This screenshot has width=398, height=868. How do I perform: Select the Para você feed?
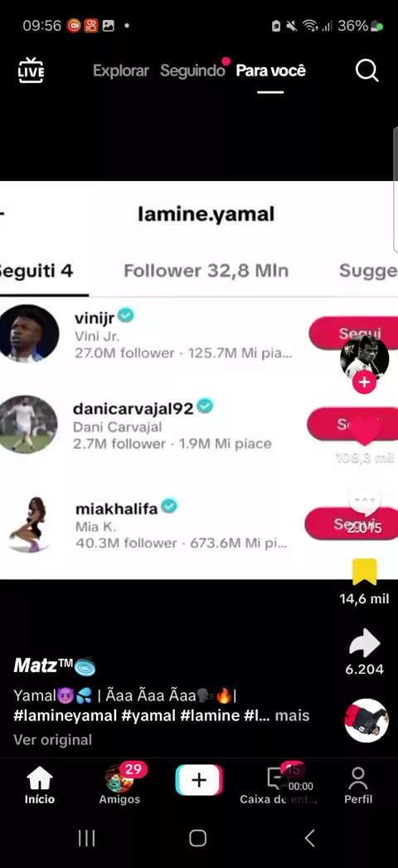[271, 71]
